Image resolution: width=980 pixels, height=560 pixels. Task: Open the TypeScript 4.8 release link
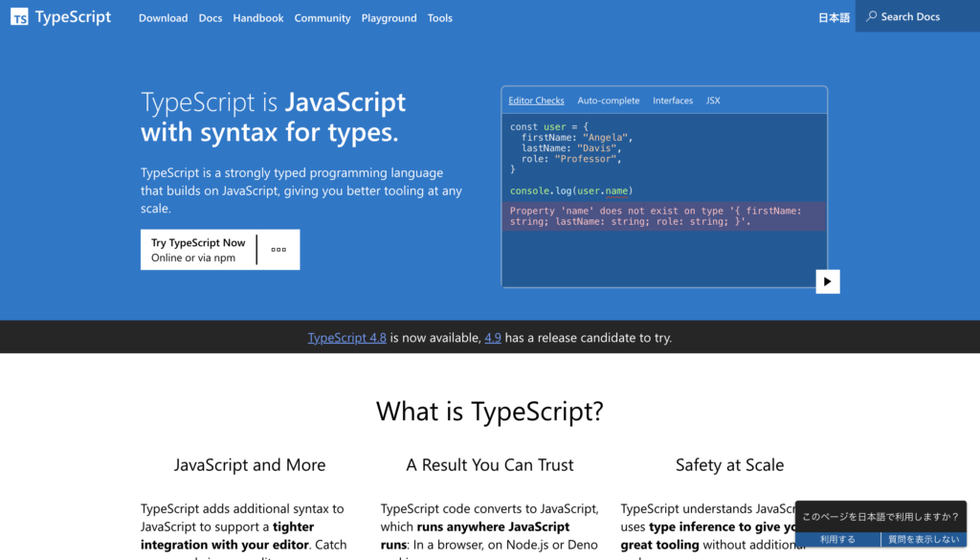tap(346, 338)
